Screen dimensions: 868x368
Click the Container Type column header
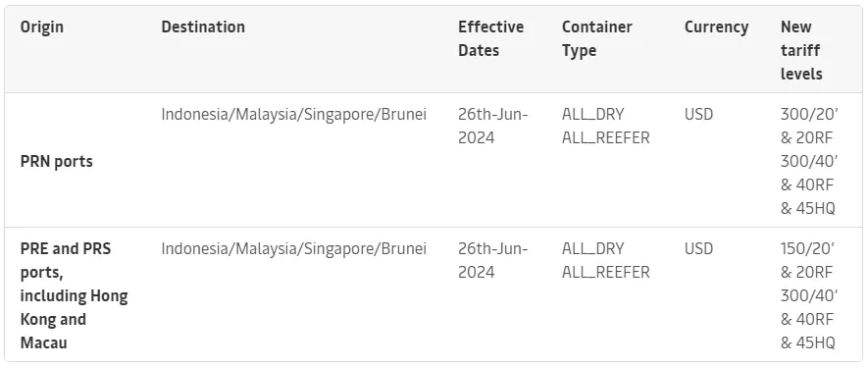(x=596, y=38)
